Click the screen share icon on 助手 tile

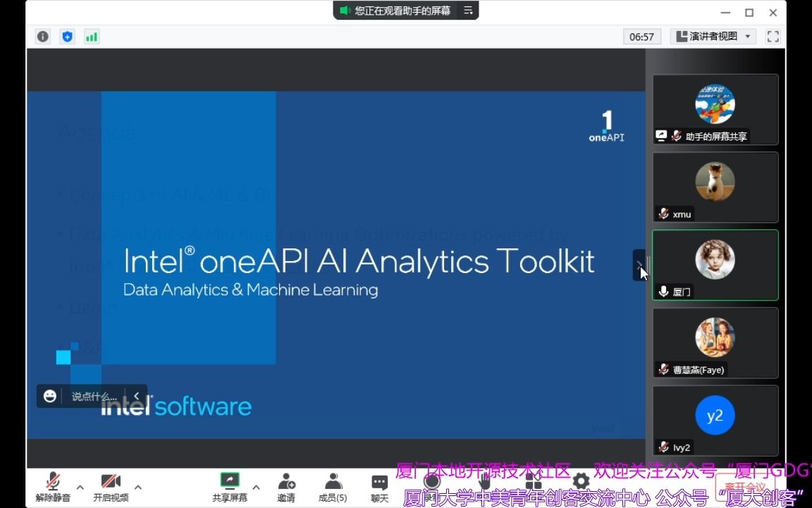point(661,135)
